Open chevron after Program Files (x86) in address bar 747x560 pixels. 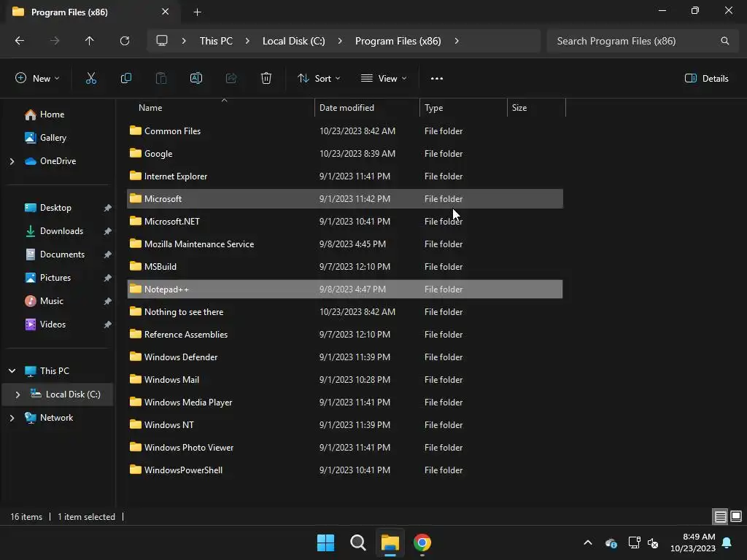457,41
